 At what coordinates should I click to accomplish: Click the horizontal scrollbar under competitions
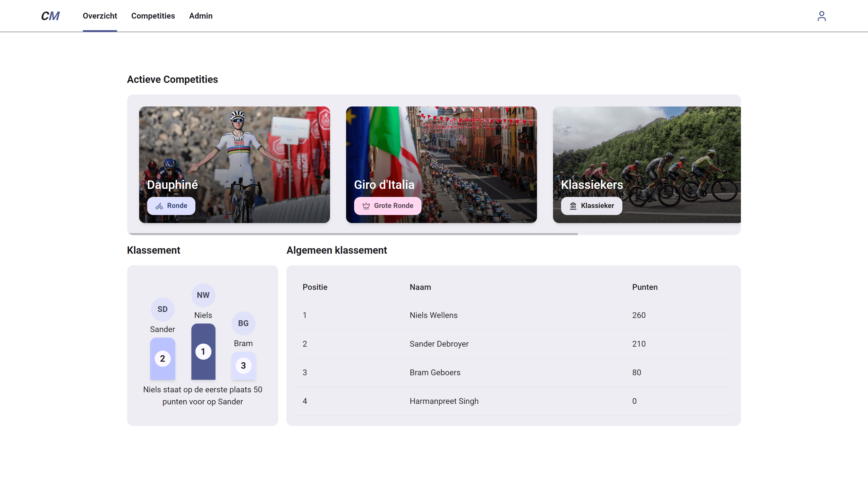point(352,234)
